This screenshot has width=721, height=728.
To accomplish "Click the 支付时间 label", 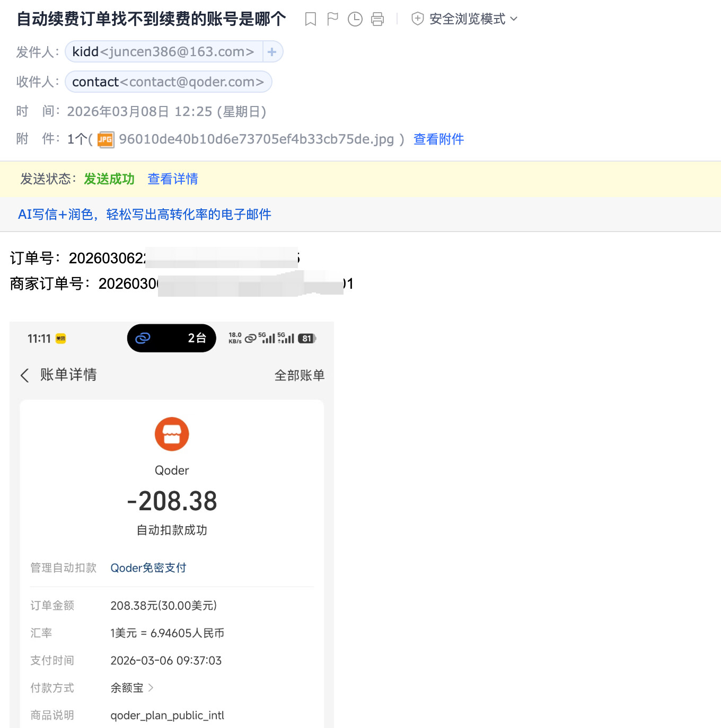I will (52, 661).
